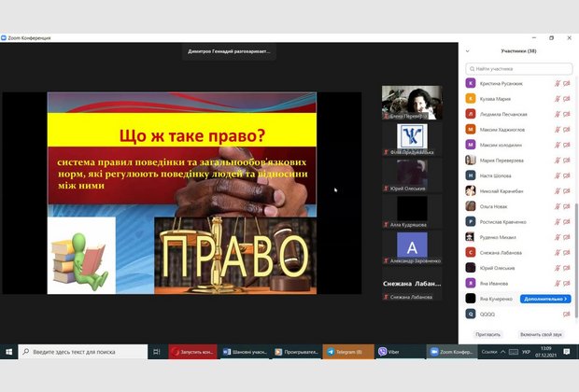Viewport: 579px width, 392px height.
Task: Click the Пригласить button
Action: coord(487,334)
